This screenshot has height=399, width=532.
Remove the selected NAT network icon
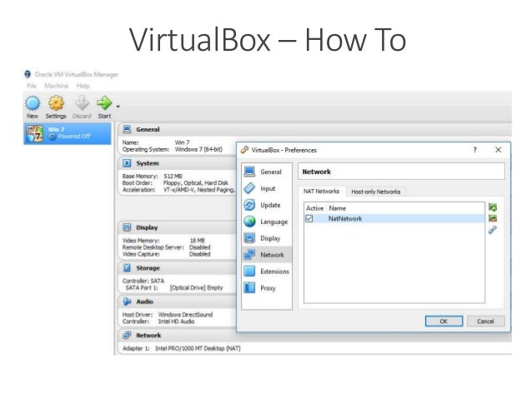coord(493,218)
